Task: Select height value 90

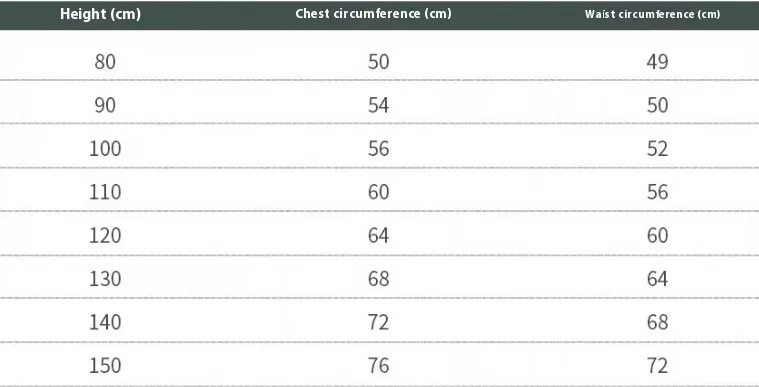Action: pos(105,105)
